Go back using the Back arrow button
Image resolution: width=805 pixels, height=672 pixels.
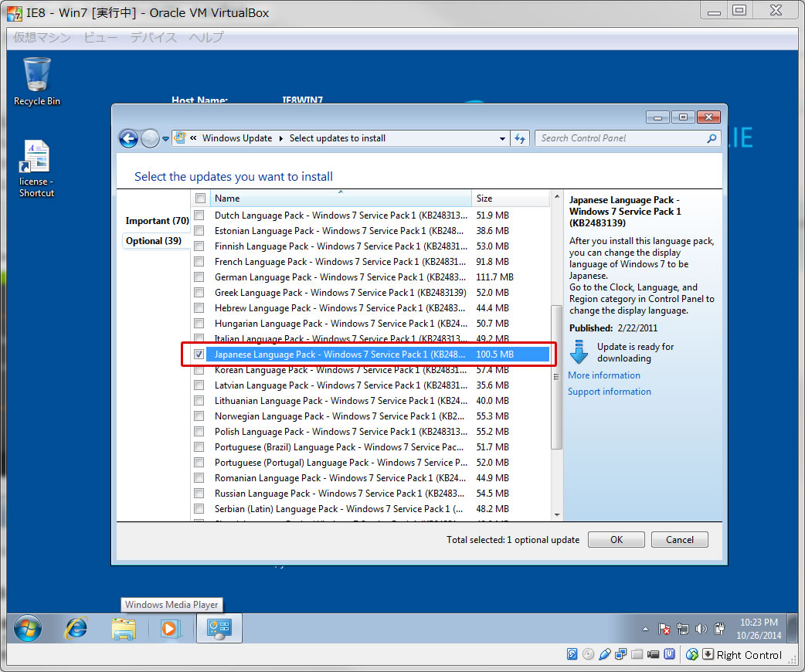[128, 138]
